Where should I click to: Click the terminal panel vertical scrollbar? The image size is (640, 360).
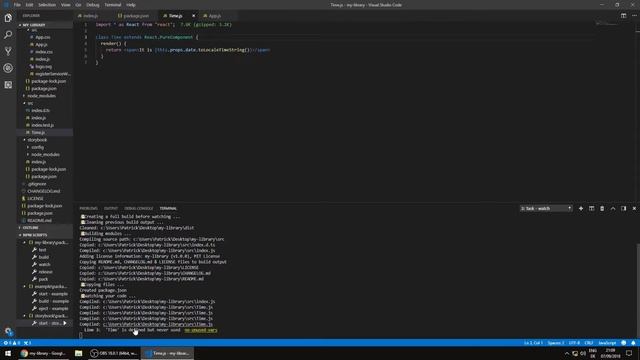(638, 290)
